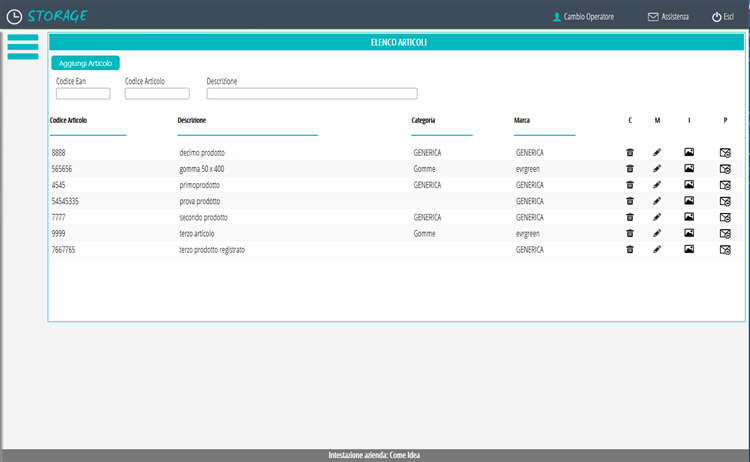This screenshot has width=750, height=462.
Task: Click the Intestazione azienda footer text
Action: (374, 455)
